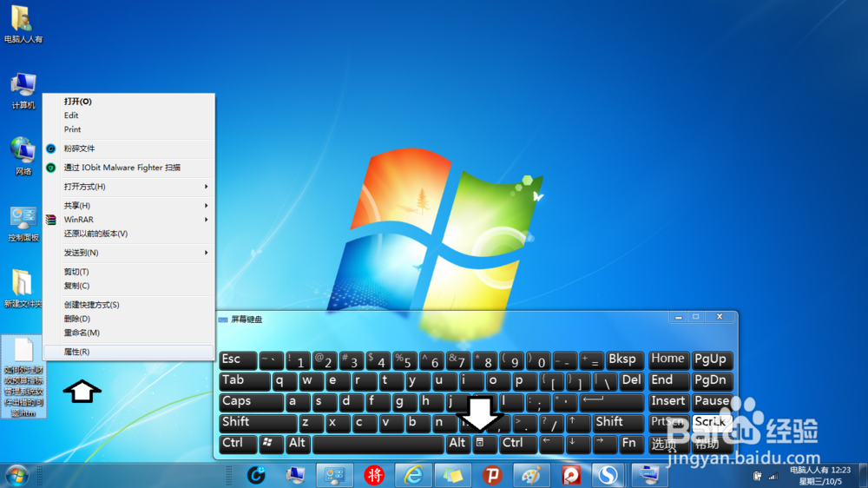Choose 删除(D) in context menu
868x488 pixels.
pyautogui.click(x=128, y=319)
